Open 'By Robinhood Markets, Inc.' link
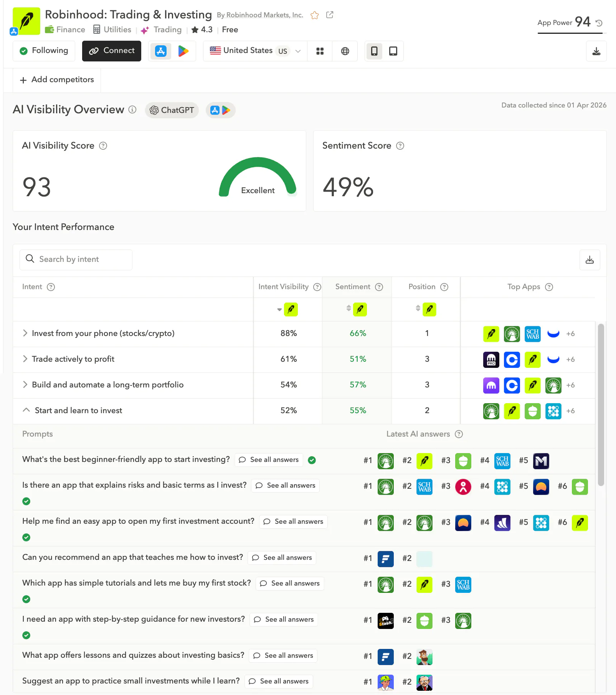Image resolution: width=616 pixels, height=695 pixels. click(x=260, y=15)
